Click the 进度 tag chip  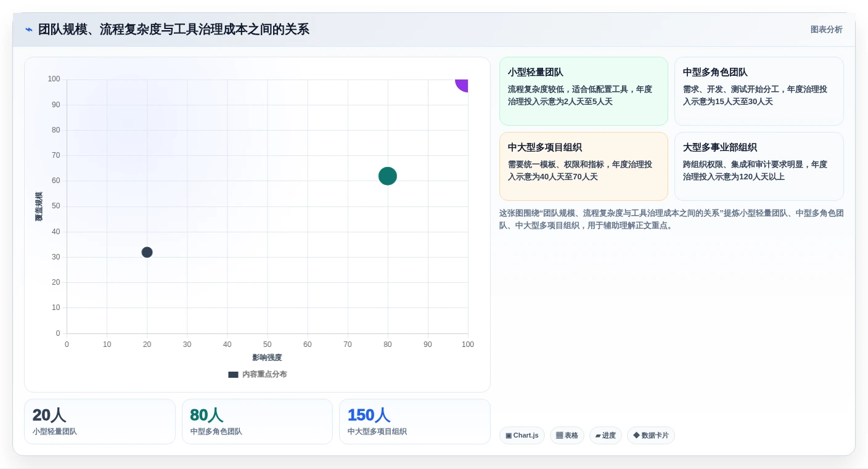(605, 436)
